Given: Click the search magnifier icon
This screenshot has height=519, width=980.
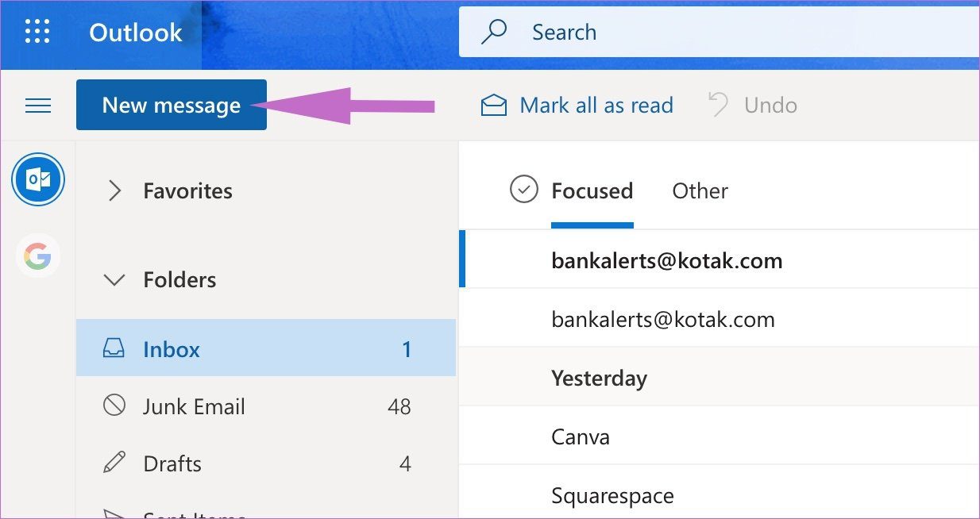Looking at the screenshot, I should coord(494,33).
